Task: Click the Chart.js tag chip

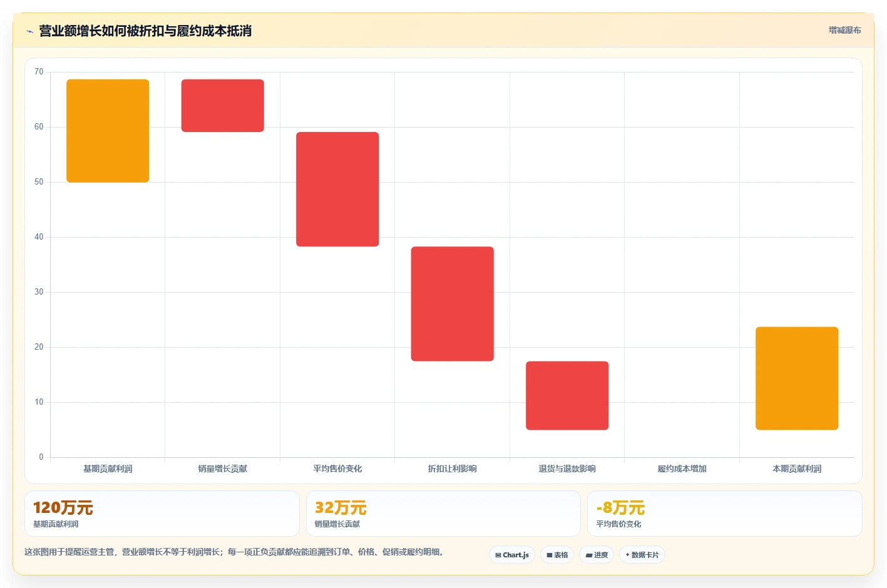Action: (512, 555)
